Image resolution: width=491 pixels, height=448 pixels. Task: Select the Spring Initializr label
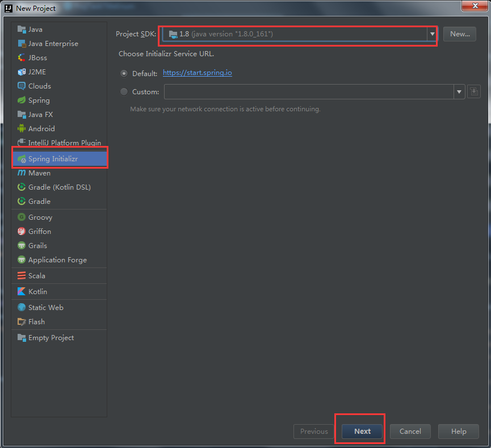pos(53,159)
